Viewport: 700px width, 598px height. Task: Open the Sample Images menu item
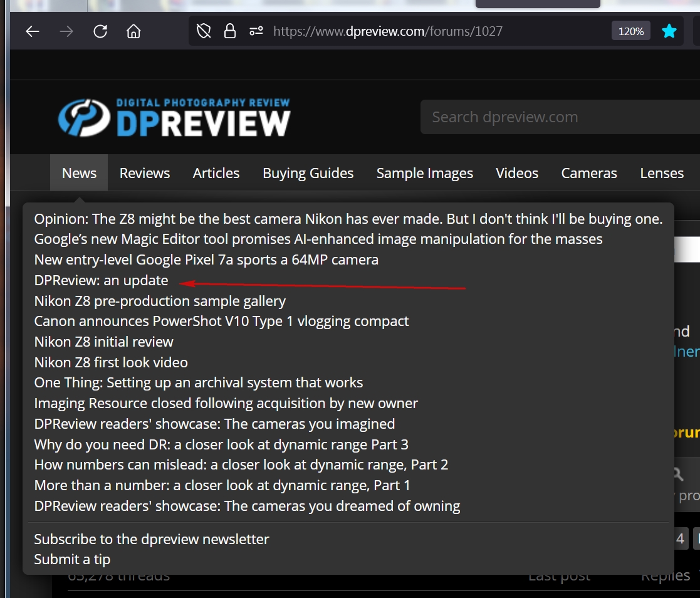tap(424, 173)
